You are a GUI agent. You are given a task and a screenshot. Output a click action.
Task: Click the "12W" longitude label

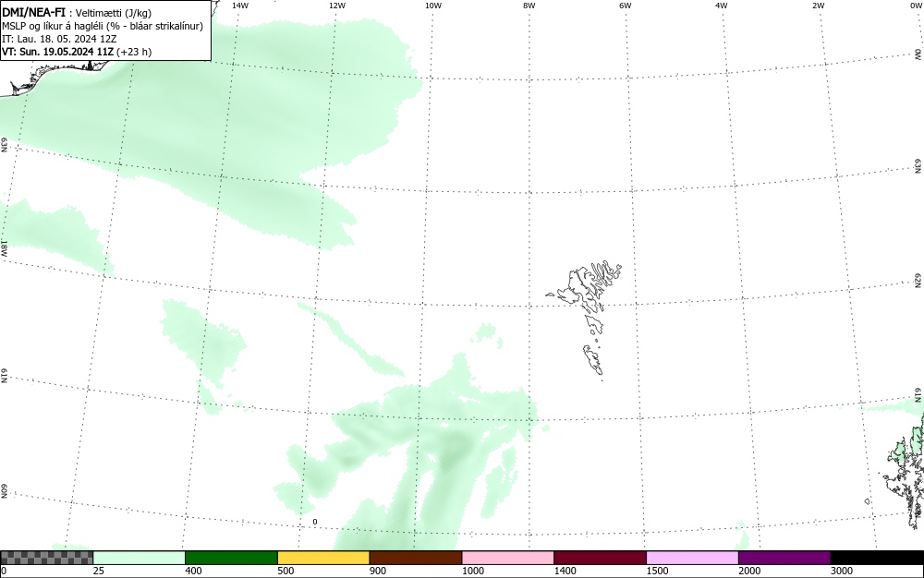[x=337, y=6]
